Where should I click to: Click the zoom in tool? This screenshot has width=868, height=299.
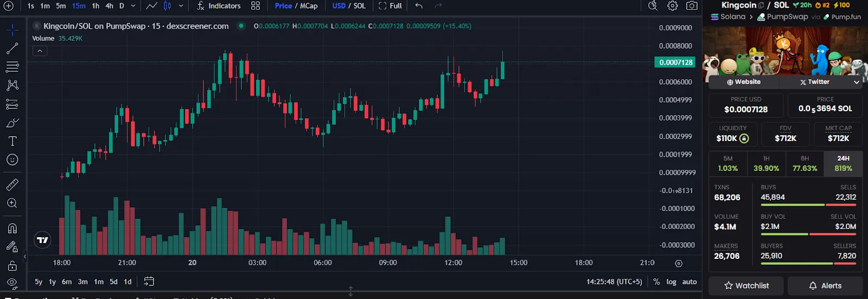point(12,203)
